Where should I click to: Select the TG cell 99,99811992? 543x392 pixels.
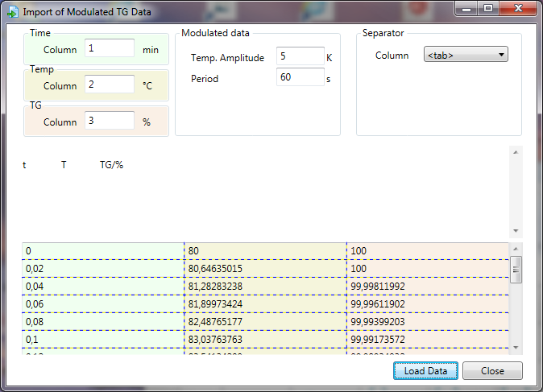point(428,286)
